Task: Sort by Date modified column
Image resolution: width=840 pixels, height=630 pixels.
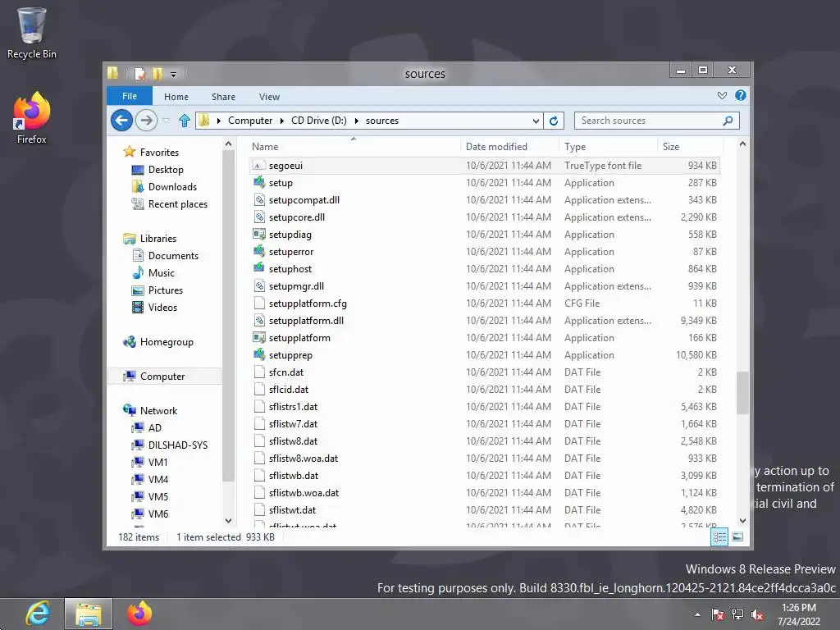Action: [509, 146]
